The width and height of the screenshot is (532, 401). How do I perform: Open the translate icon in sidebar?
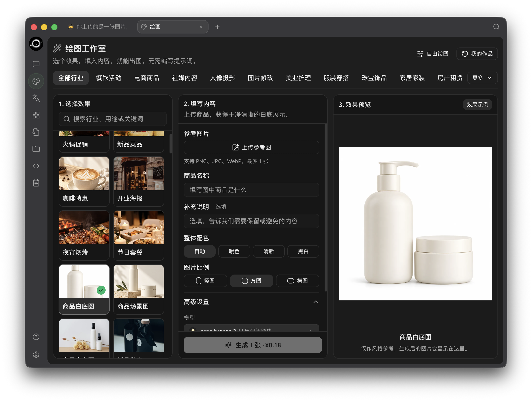36,98
